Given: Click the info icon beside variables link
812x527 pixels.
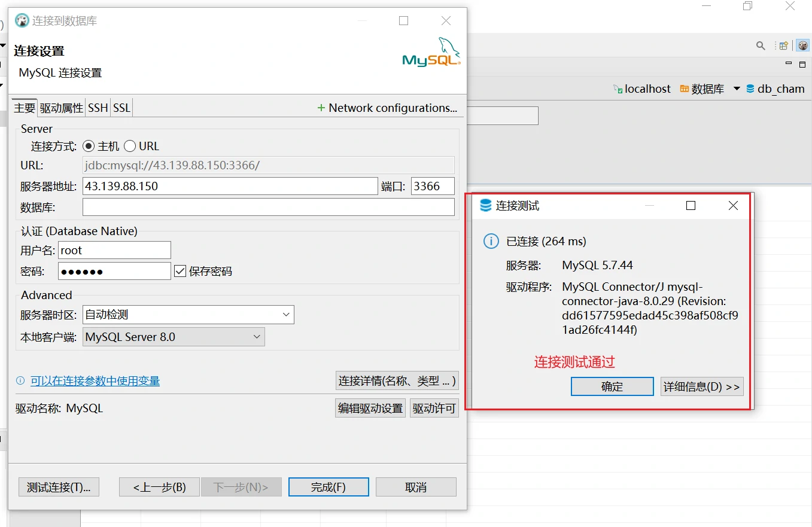Looking at the screenshot, I should [20, 380].
